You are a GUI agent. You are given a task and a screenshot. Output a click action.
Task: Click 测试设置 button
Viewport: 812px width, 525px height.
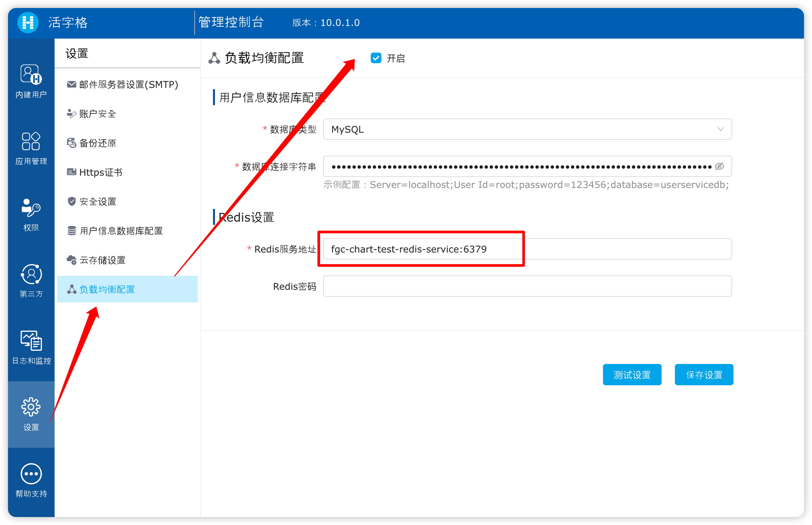[630, 374]
